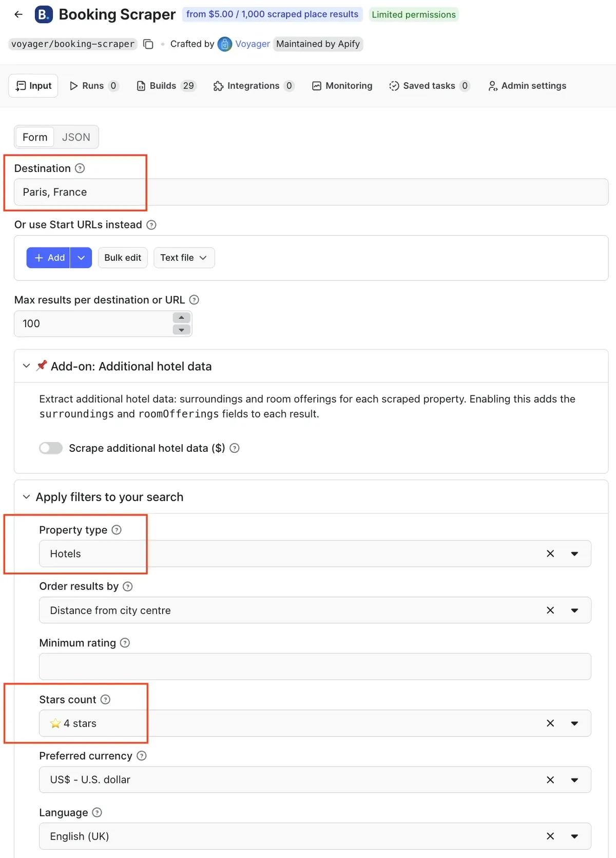Open the Builds tab
The image size is (616, 858).
pyautogui.click(x=166, y=86)
